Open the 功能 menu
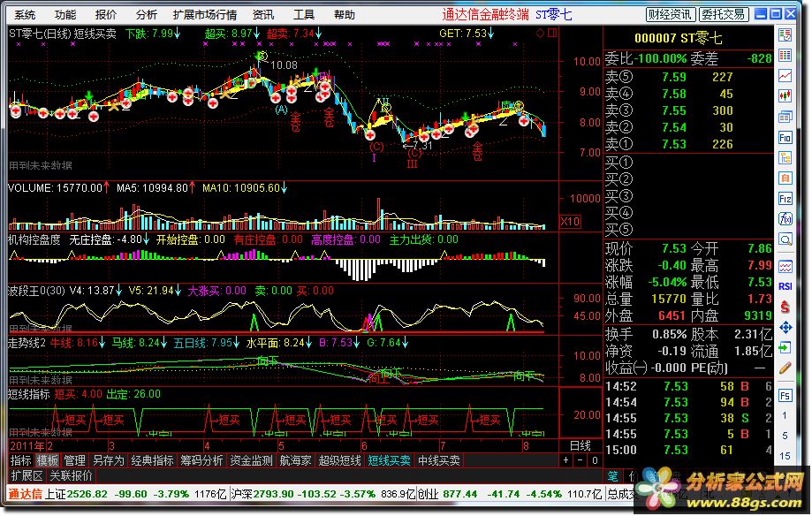 65,14
